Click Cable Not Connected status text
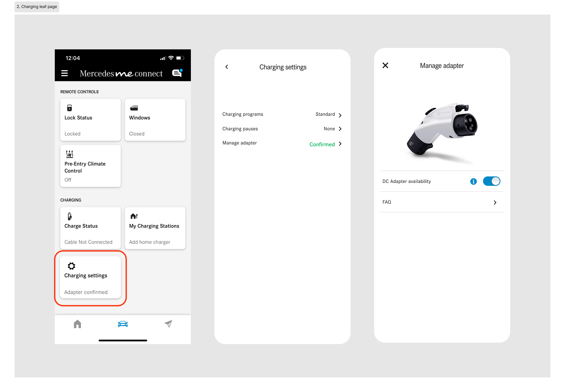This screenshot has height=392, width=565. [x=89, y=242]
